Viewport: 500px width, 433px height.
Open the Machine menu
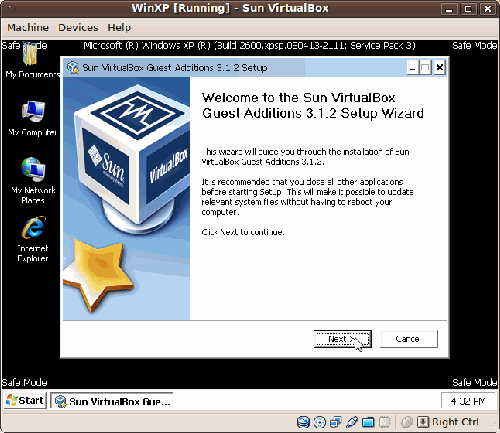click(x=28, y=27)
